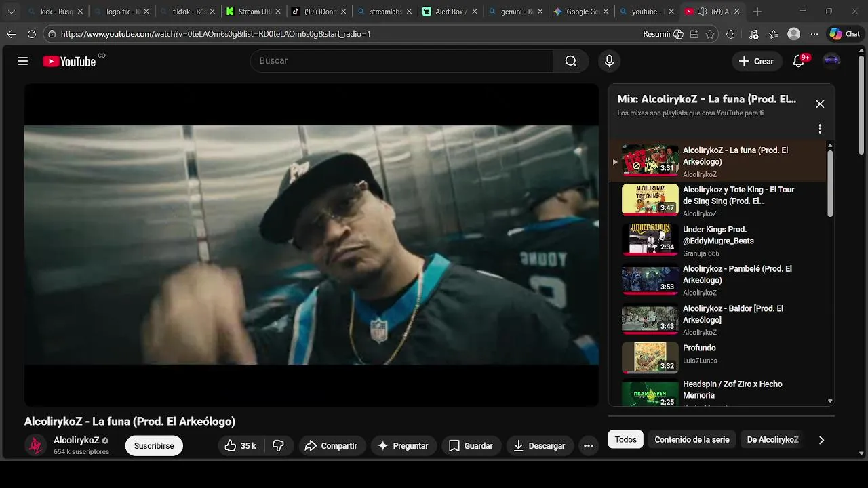The width and height of the screenshot is (868, 488).
Task: Open the account avatar menu on YouTube
Action: click(831, 61)
